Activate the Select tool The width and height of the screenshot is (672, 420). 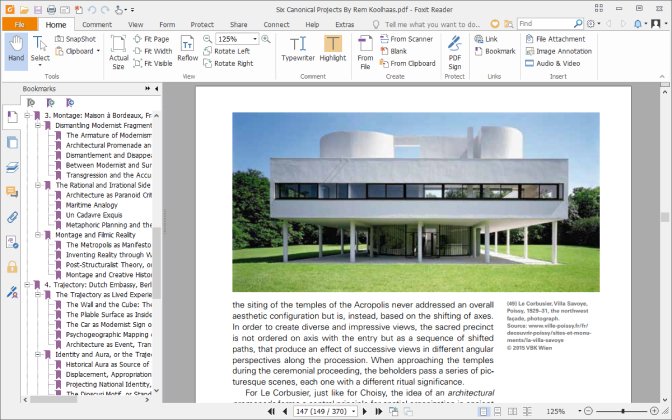40,50
